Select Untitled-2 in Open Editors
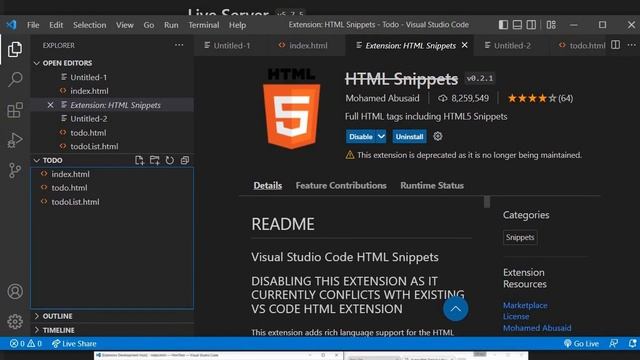The width and height of the screenshot is (640, 360). (x=89, y=119)
